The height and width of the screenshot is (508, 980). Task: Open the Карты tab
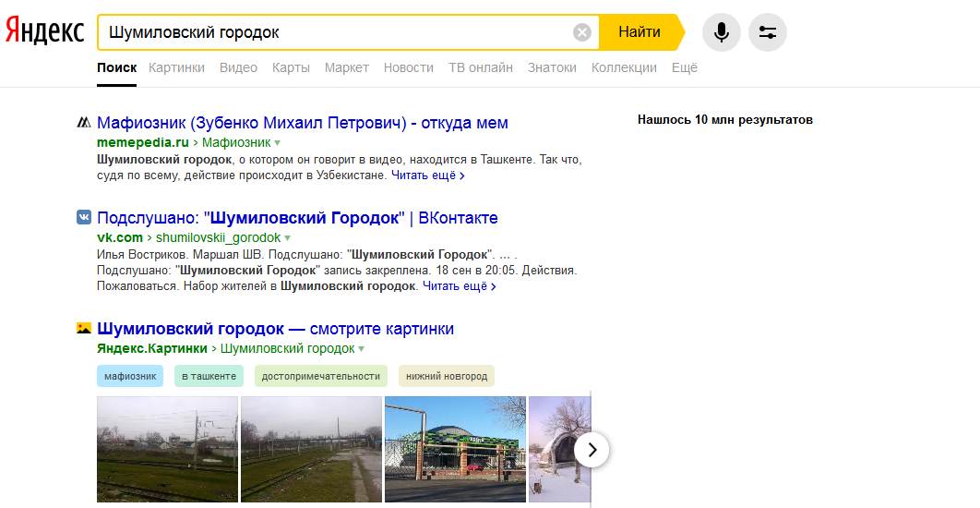click(x=291, y=67)
